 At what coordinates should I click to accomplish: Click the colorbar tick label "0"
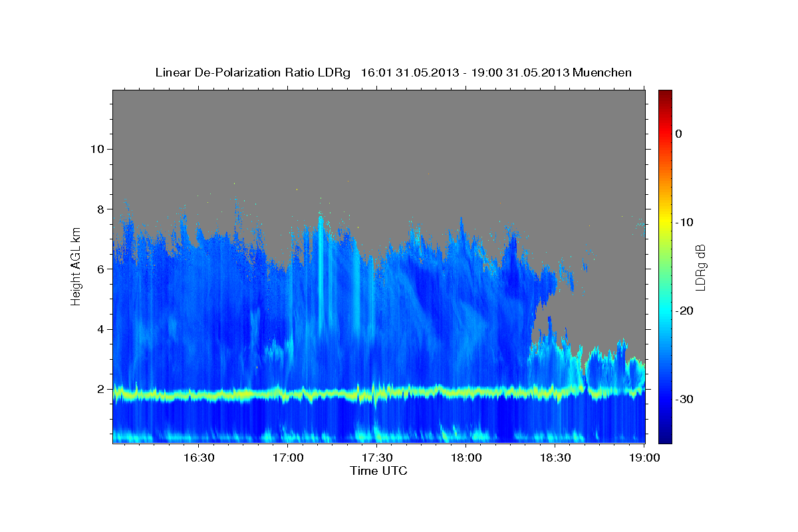(679, 134)
